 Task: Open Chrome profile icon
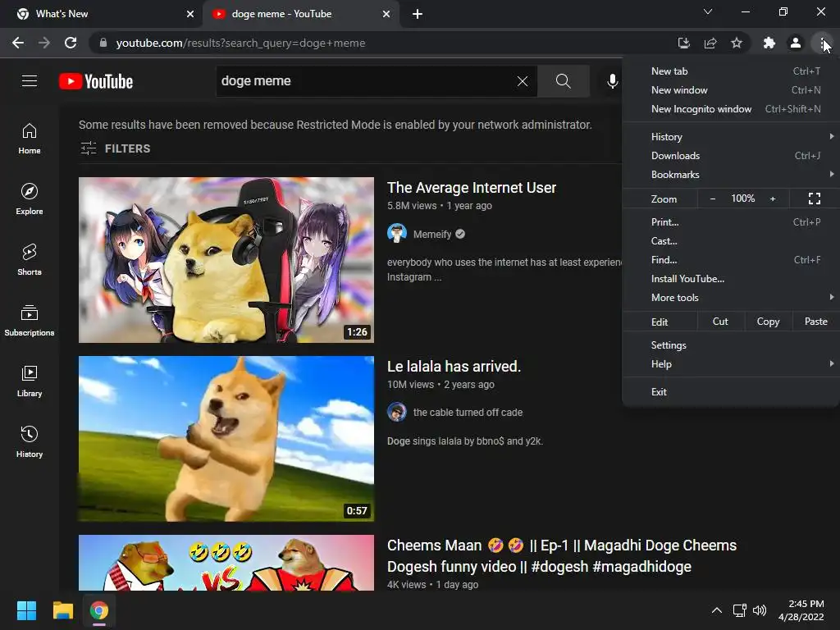point(796,43)
